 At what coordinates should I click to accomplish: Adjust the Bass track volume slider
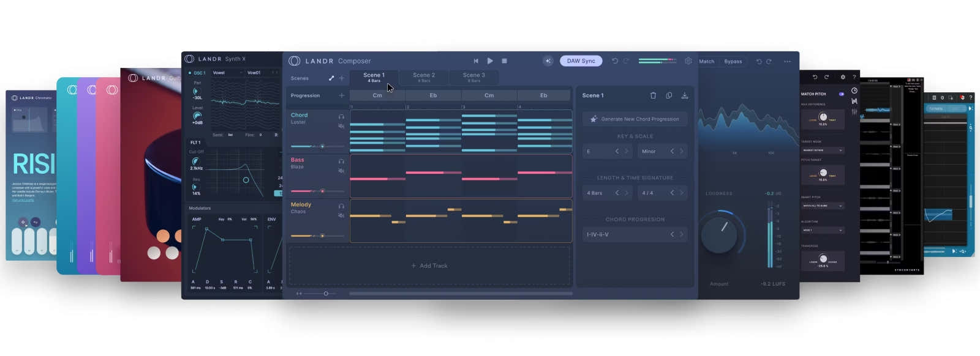pos(317,191)
